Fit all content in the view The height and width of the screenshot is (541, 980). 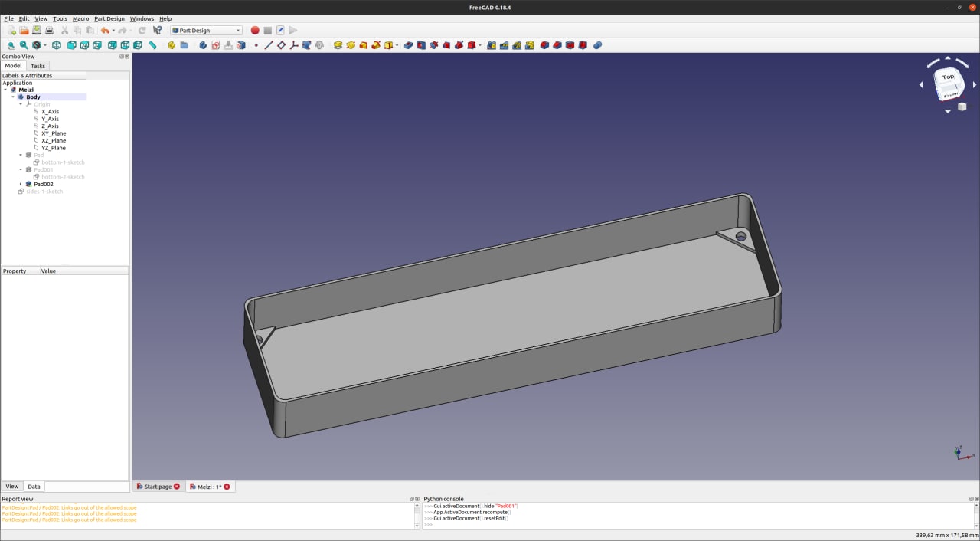(11, 45)
